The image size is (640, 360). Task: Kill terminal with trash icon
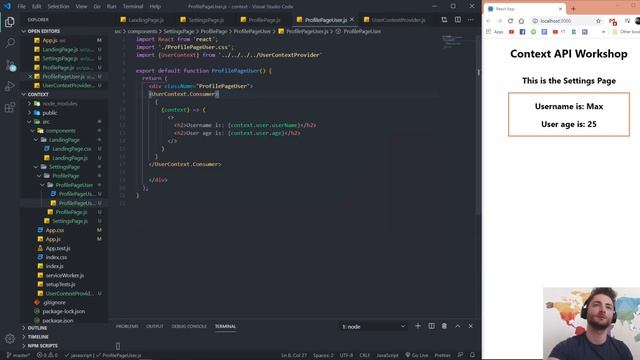(444, 326)
